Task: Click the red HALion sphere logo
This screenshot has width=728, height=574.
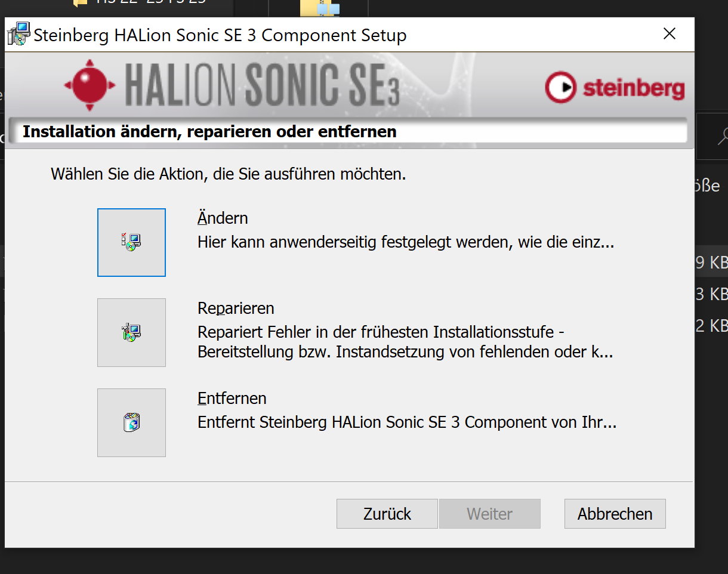Action: [x=90, y=85]
